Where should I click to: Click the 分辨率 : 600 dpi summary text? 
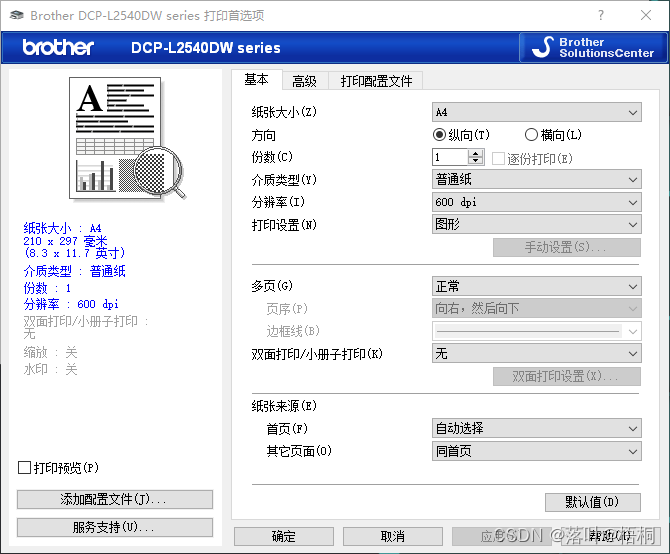click(71, 304)
